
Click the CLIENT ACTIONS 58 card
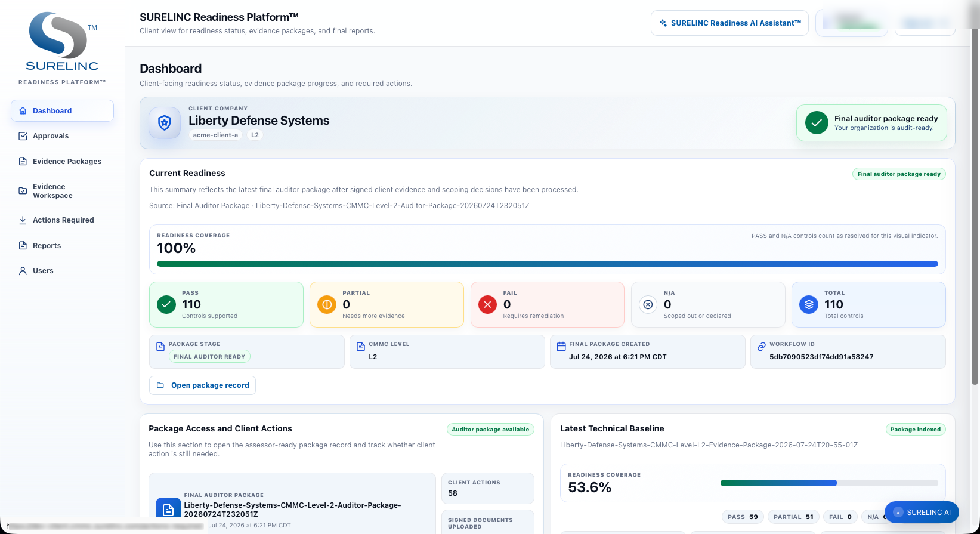point(488,489)
